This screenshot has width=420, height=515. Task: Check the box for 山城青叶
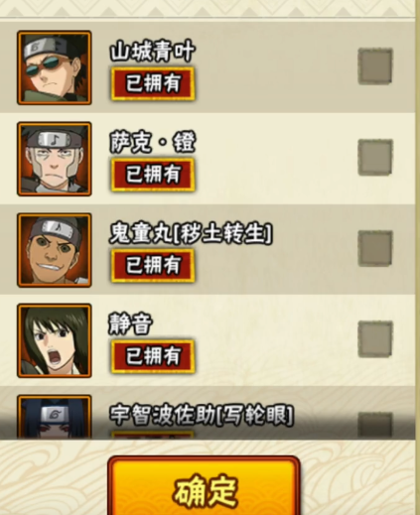375,66
